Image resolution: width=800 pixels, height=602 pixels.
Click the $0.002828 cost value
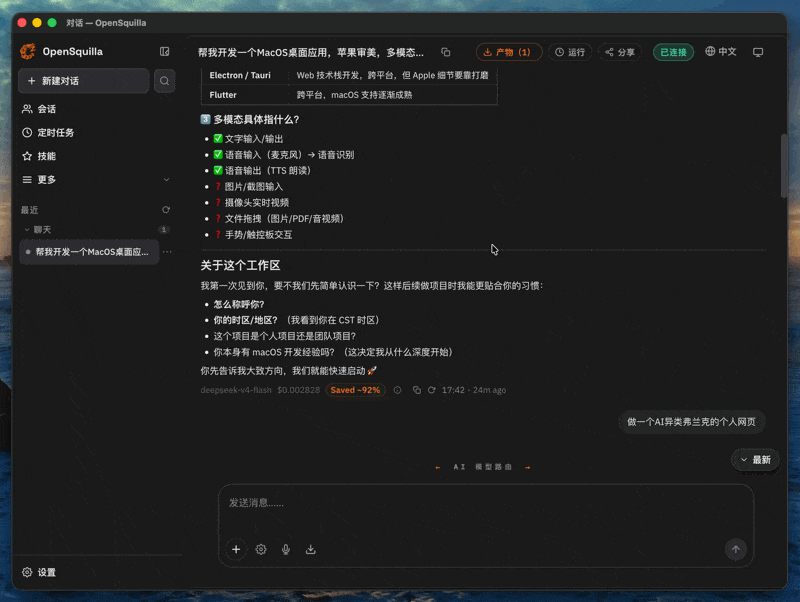(298, 390)
